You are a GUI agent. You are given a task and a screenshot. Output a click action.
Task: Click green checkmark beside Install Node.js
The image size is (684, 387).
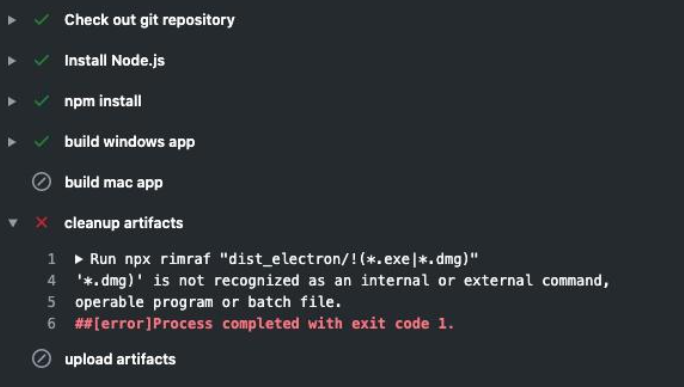(41, 60)
